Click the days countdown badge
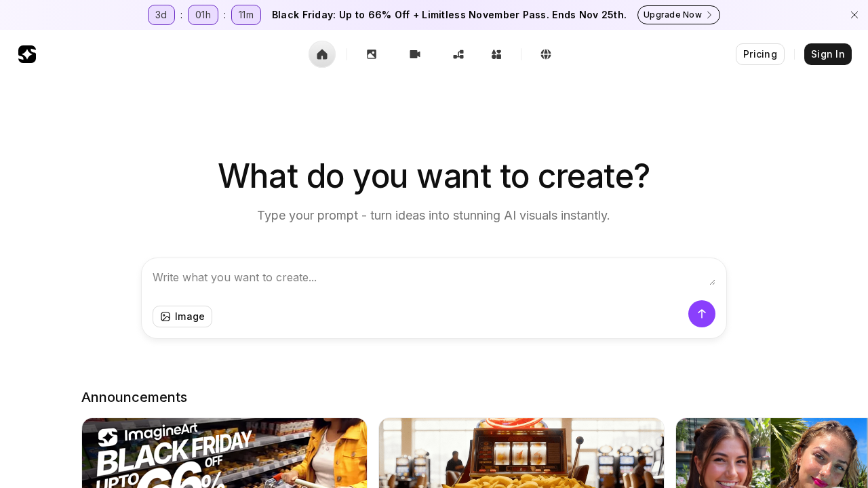The height and width of the screenshot is (488, 868). pyautogui.click(x=161, y=15)
